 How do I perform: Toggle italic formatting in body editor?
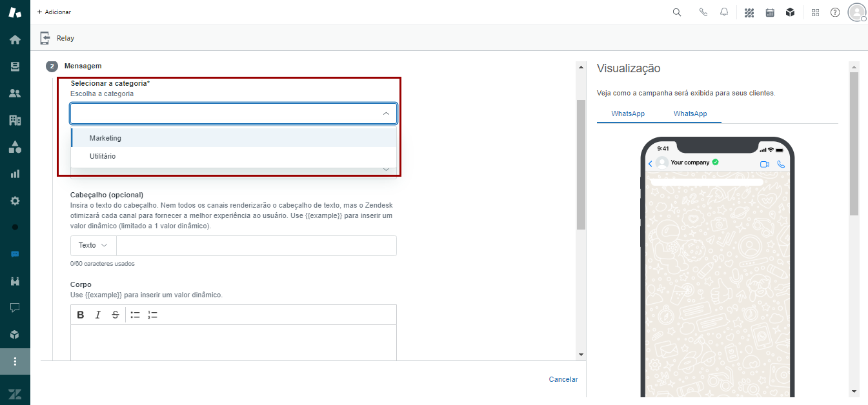pos(98,315)
